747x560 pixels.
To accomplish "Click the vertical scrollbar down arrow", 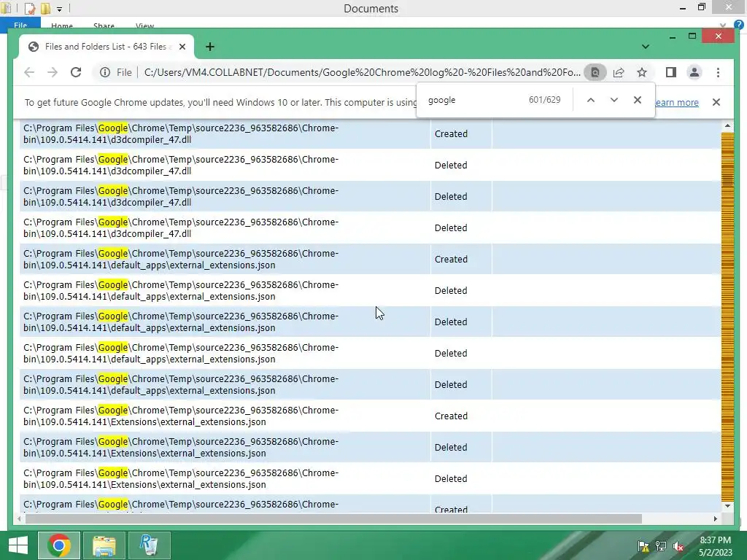I will pos(727,506).
